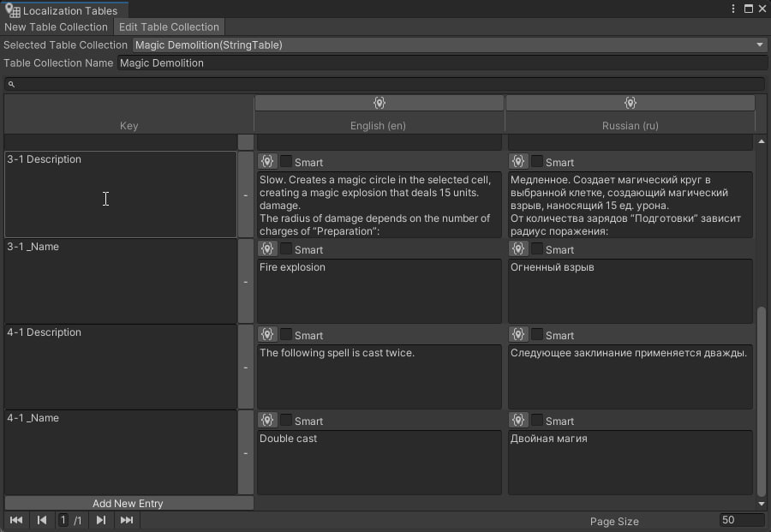Open the Selected Table Collection dropdown
The width and height of the screenshot is (771, 532).
click(450, 45)
